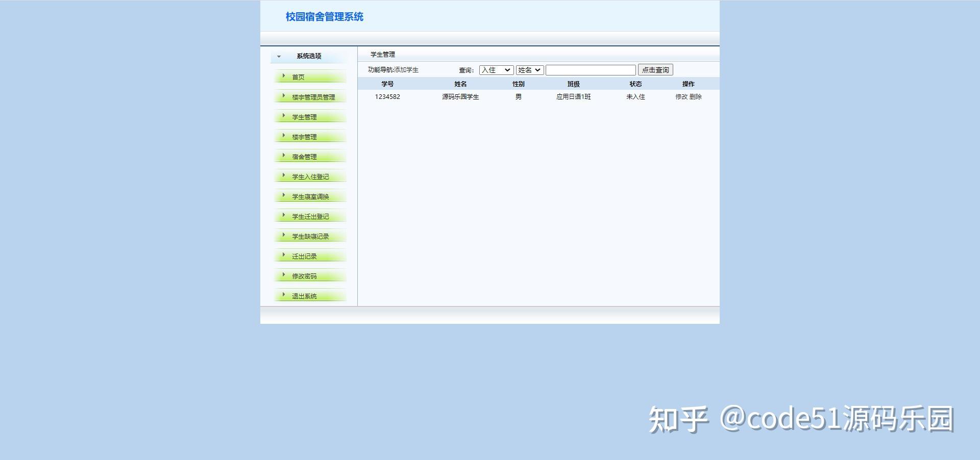Click the 添加学生 link

coord(408,70)
